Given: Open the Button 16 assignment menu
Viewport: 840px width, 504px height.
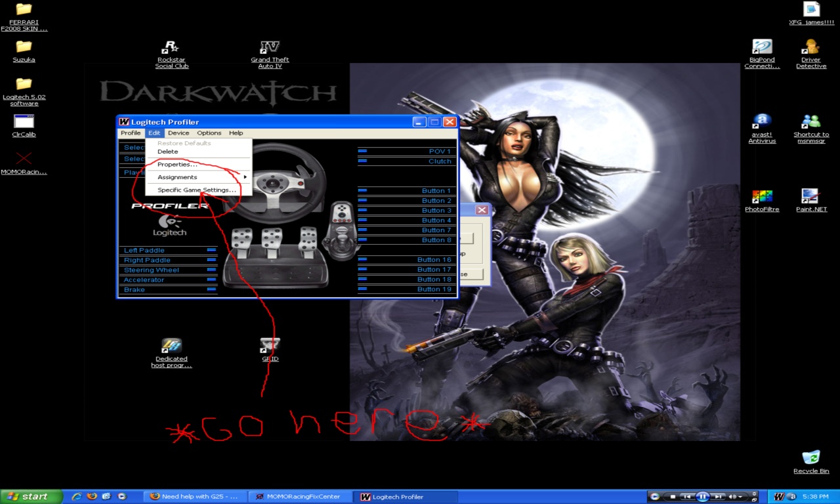Looking at the screenshot, I should click(406, 260).
